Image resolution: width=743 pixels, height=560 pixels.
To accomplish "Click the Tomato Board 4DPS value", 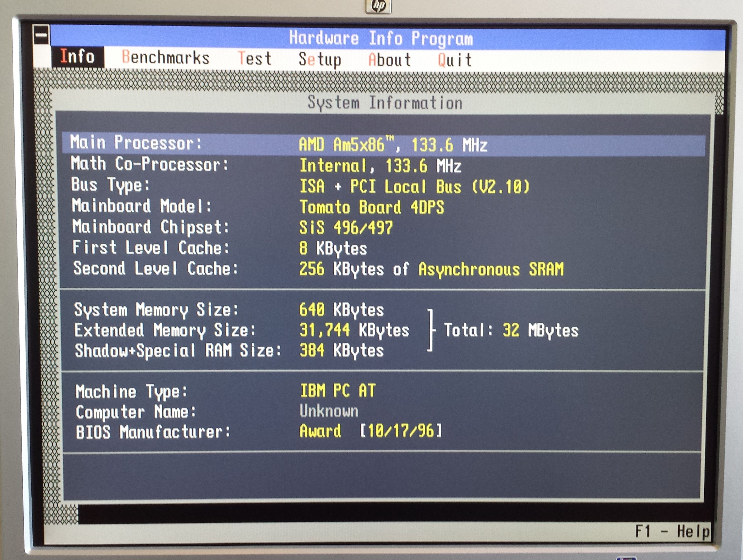I will [372, 207].
